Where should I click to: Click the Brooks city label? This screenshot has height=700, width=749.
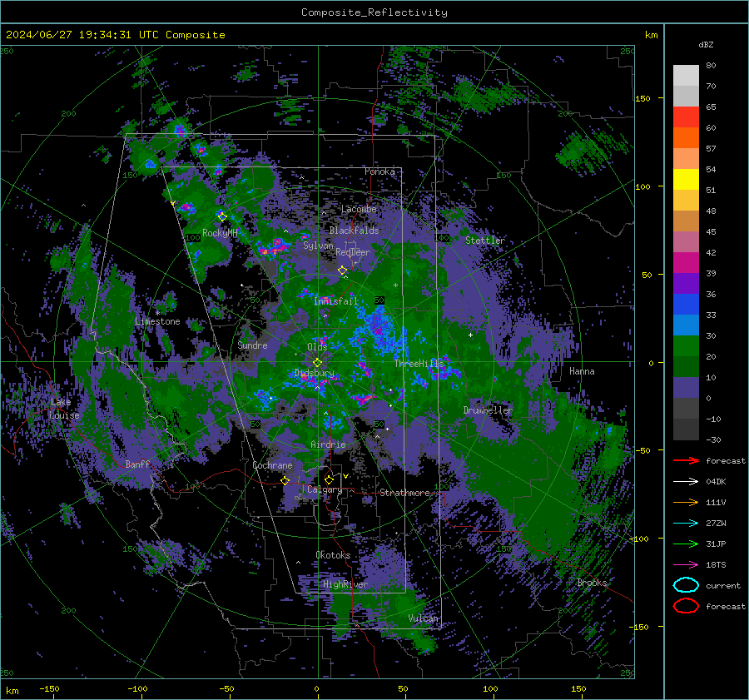point(592,583)
